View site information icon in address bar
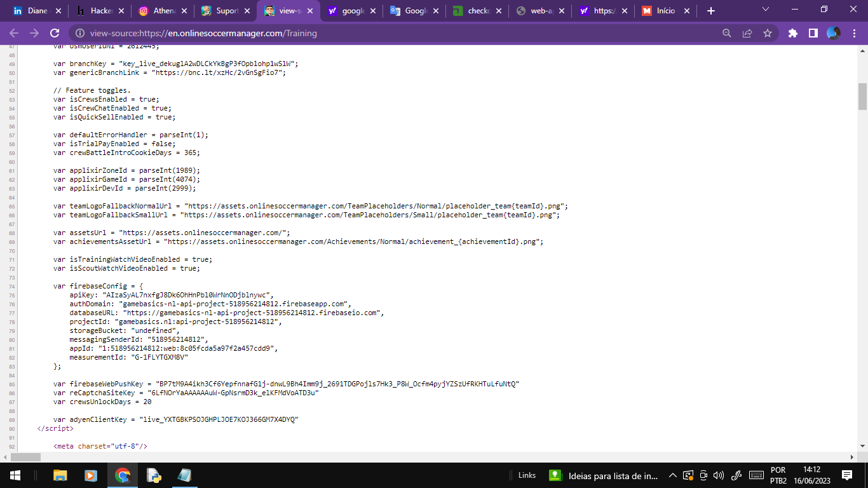The image size is (868, 488). tap(79, 33)
